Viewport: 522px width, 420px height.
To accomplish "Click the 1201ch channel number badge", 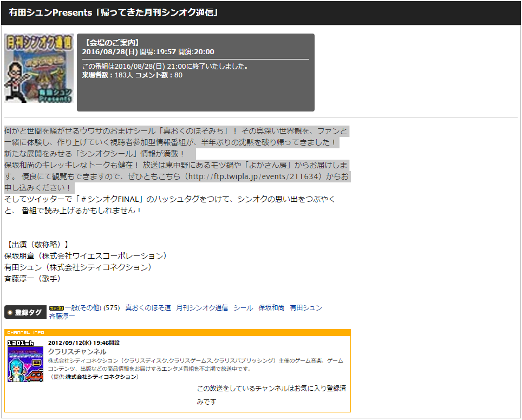I will click(21, 343).
